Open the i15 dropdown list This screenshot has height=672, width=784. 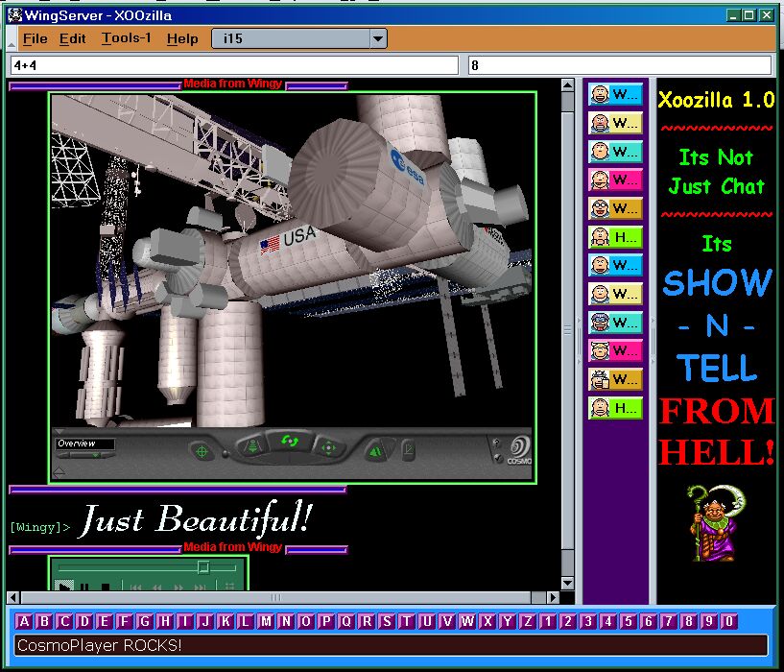point(378,38)
